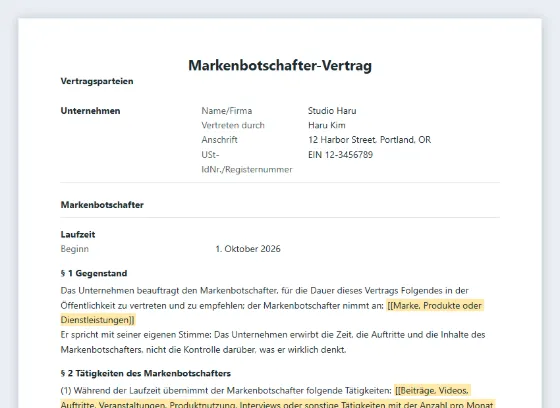Click the Anschrift label
560x408 pixels.
[219, 140]
